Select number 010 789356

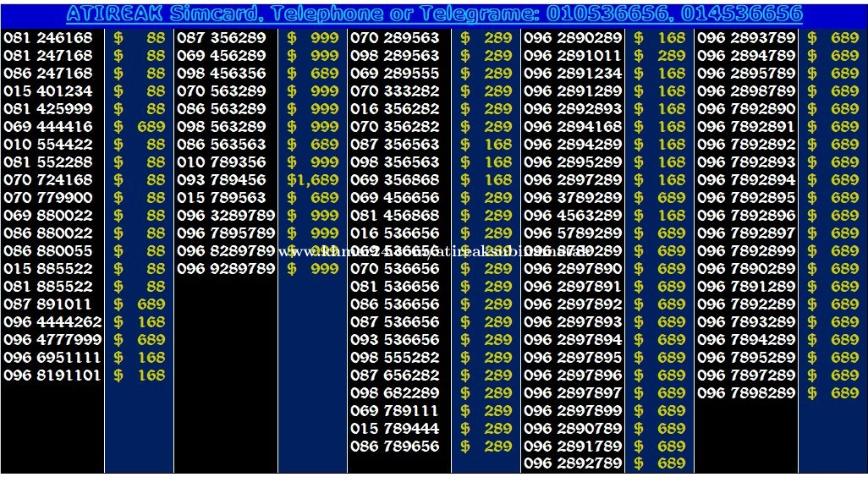[x=222, y=162]
